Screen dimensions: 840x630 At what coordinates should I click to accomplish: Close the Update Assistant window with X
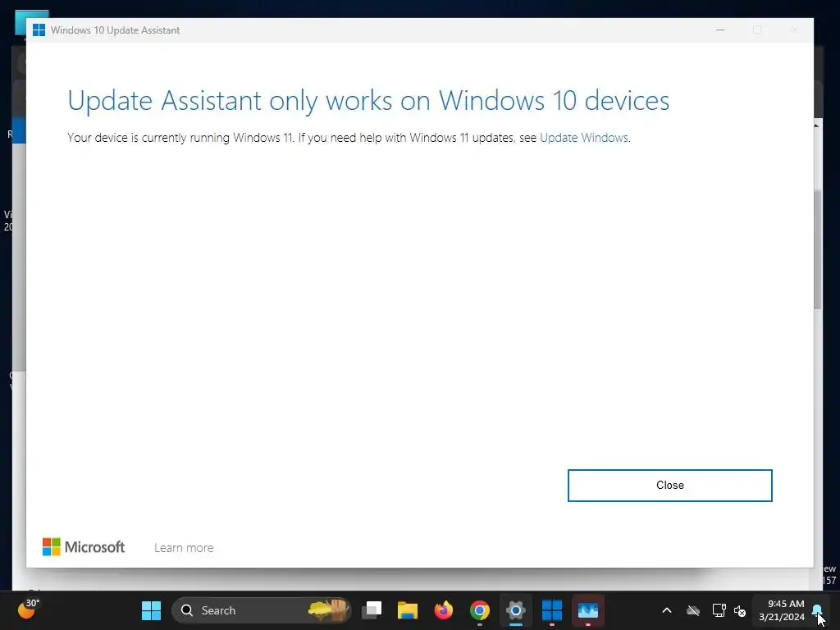[x=794, y=30]
